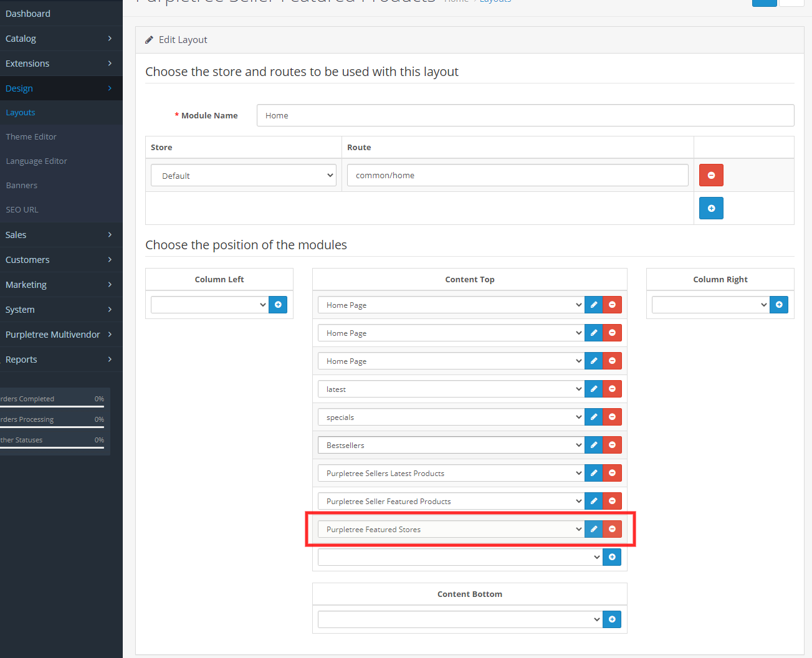The image size is (812, 658).
Task: Edit Purpletree Featured Stores module
Action: click(x=594, y=529)
